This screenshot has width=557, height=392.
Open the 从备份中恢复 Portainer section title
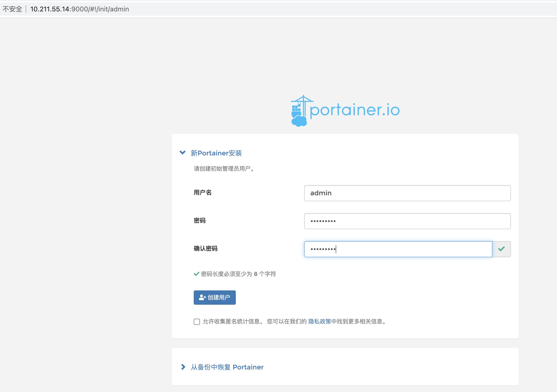pos(227,367)
